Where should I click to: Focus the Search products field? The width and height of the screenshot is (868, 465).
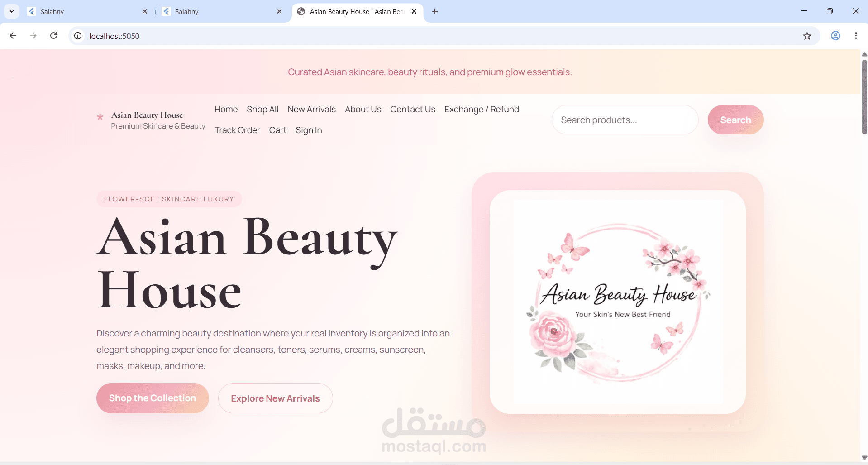(x=625, y=120)
